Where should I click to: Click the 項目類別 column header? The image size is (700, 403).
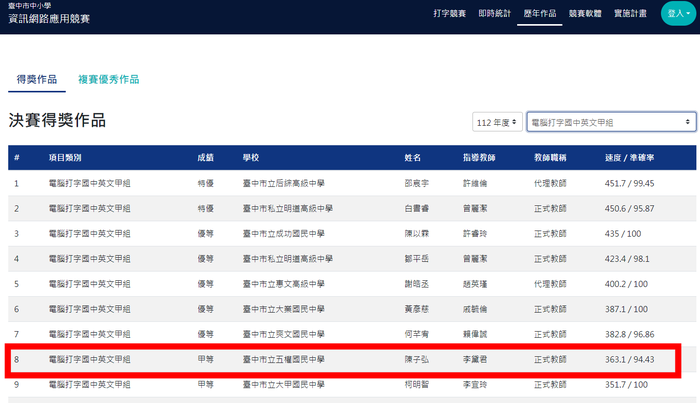pyautogui.click(x=65, y=158)
